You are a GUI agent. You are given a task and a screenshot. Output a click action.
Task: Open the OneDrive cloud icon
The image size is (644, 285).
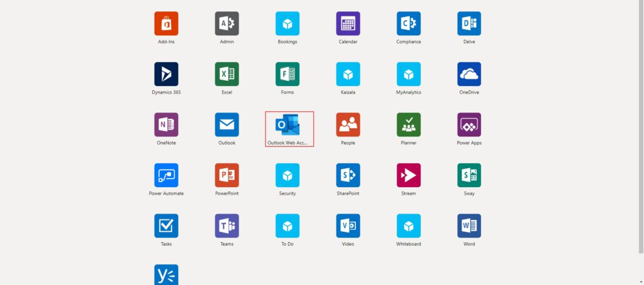469,74
